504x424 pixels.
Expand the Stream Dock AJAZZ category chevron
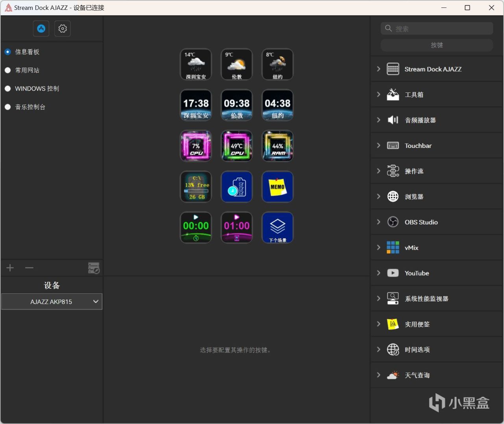pos(378,69)
